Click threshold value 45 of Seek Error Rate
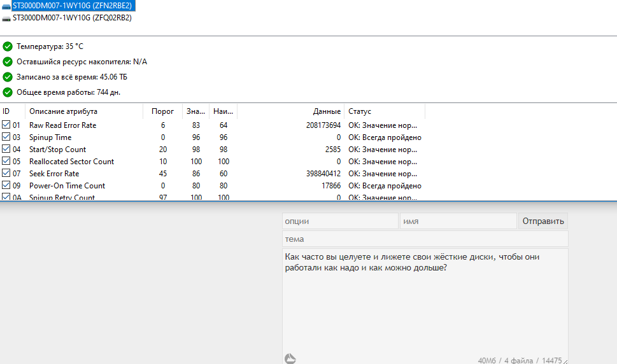The image size is (617, 364). pos(163,174)
